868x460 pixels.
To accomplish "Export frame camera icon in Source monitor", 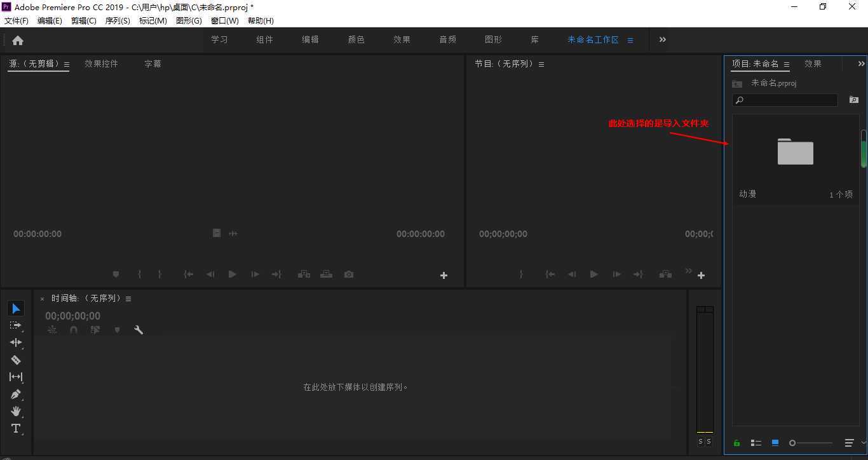I will 349,274.
